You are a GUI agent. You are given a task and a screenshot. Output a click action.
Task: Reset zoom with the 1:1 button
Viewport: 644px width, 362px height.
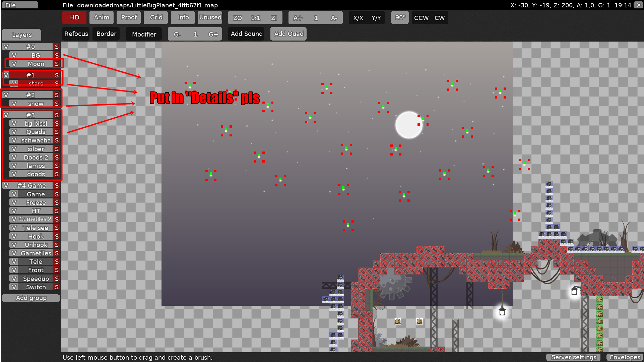[x=255, y=18]
